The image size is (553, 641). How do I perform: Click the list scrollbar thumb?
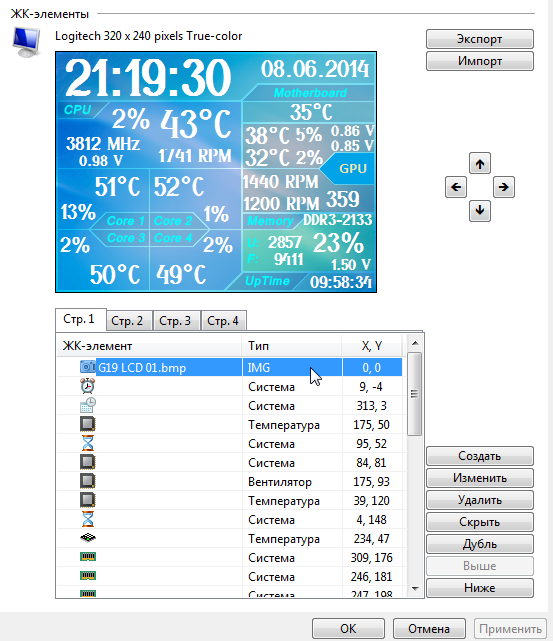[415, 394]
